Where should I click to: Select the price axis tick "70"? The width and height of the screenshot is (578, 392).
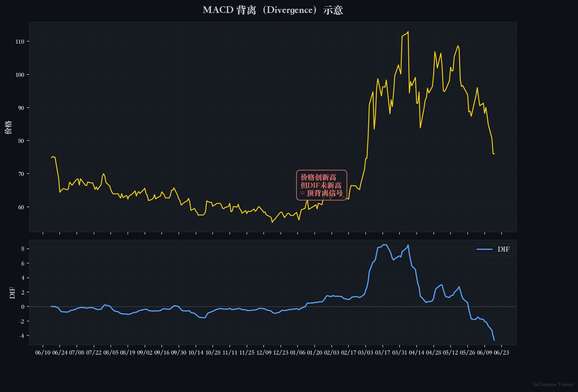21,174
